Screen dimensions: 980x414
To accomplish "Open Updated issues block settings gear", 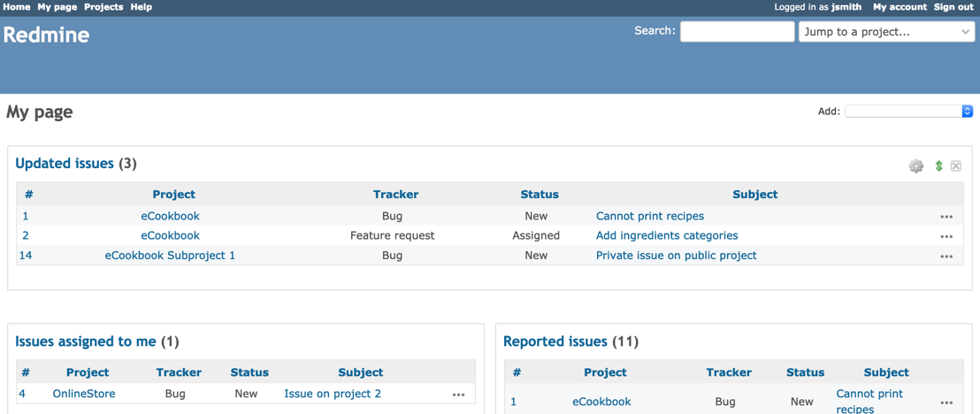I will coord(915,165).
